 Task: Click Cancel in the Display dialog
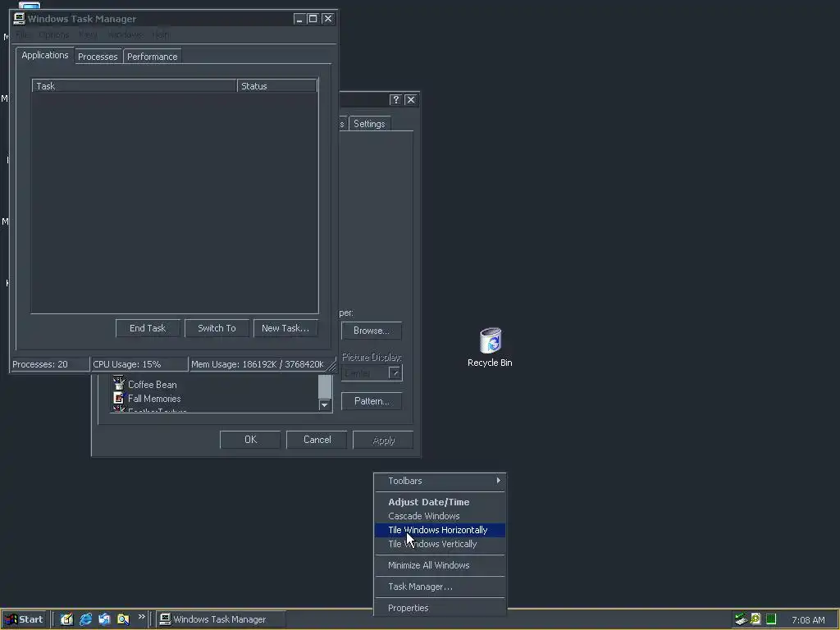tap(317, 440)
